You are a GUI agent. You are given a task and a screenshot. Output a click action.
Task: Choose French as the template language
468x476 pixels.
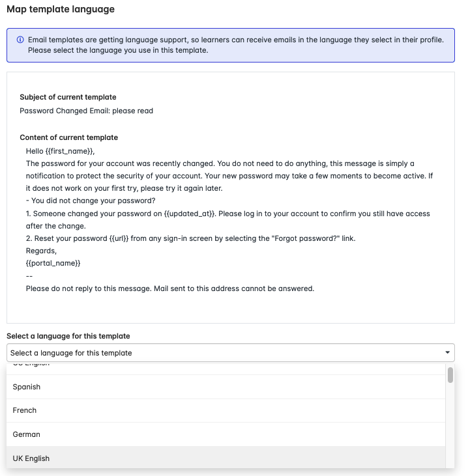(x=25, y=410)
